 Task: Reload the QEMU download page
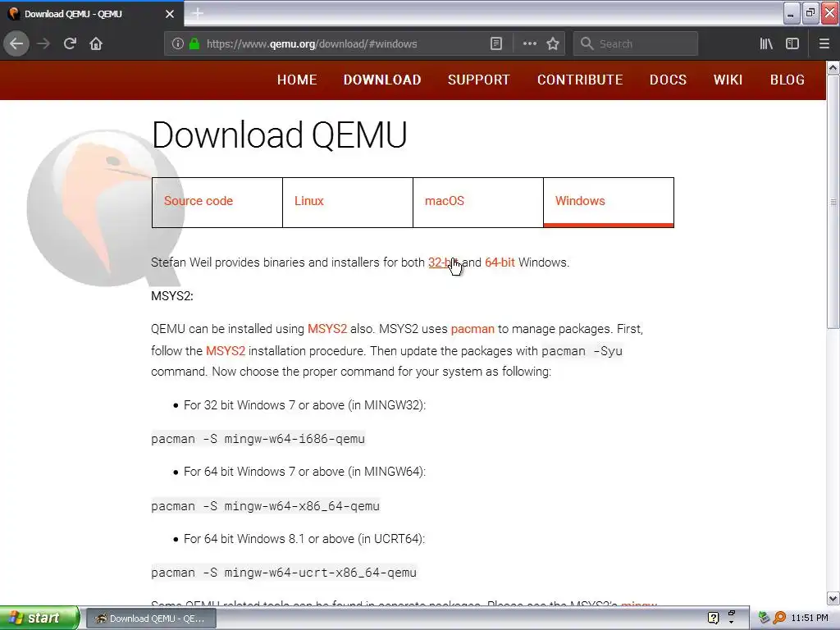tap(70, 44)
